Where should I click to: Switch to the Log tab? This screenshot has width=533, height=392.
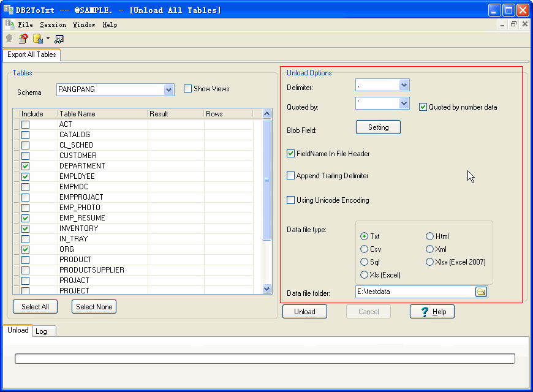pos(44,331)
